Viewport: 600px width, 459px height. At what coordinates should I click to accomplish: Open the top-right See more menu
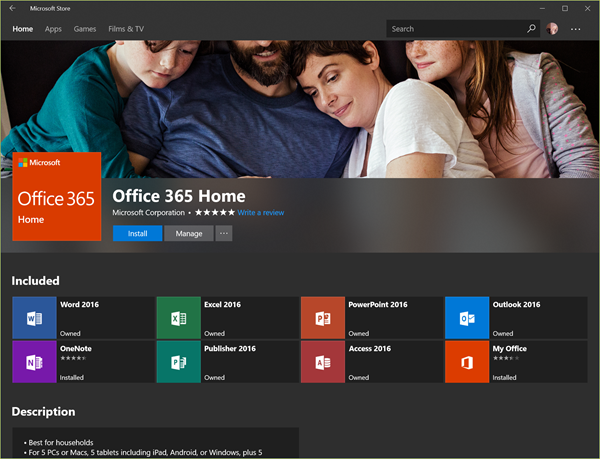[576, 29]
